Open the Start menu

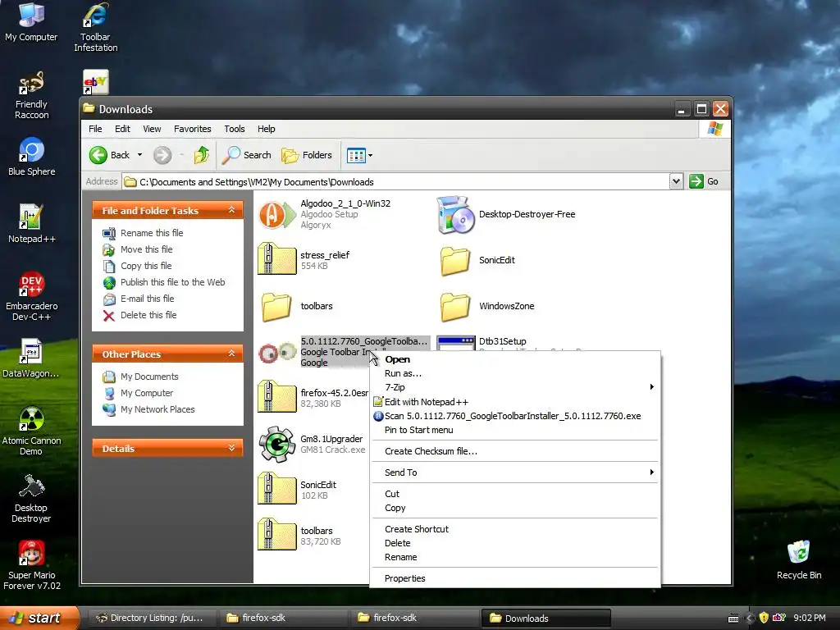[39, 619]
